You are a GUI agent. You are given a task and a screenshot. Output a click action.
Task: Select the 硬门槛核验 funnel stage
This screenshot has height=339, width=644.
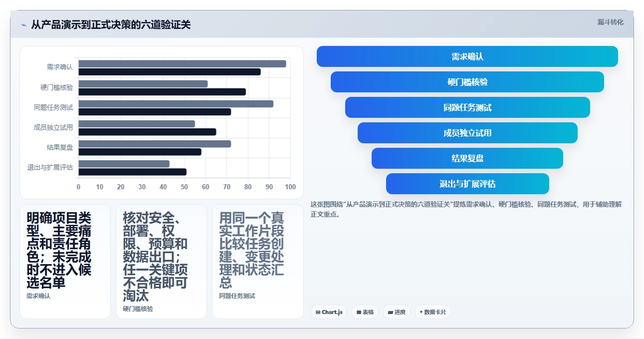pos(467,82)
